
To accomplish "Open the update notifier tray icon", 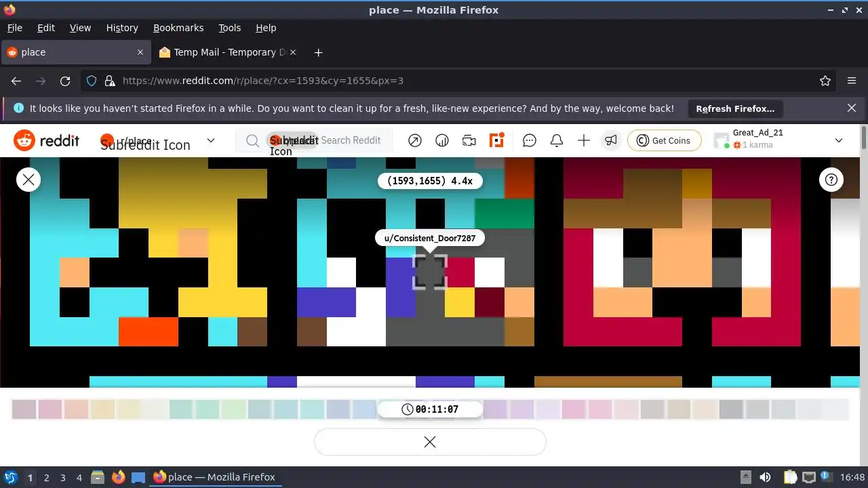I will pyautogui.click(x=827, y=477).
